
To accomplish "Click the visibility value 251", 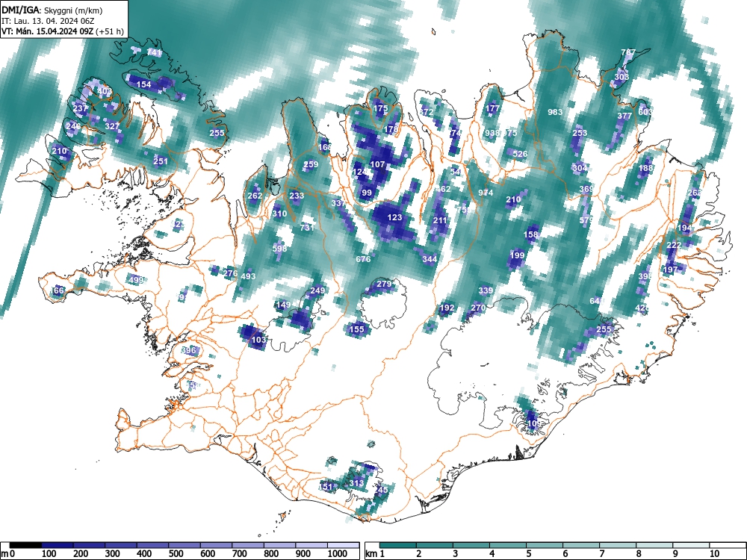I will point(161,161).
